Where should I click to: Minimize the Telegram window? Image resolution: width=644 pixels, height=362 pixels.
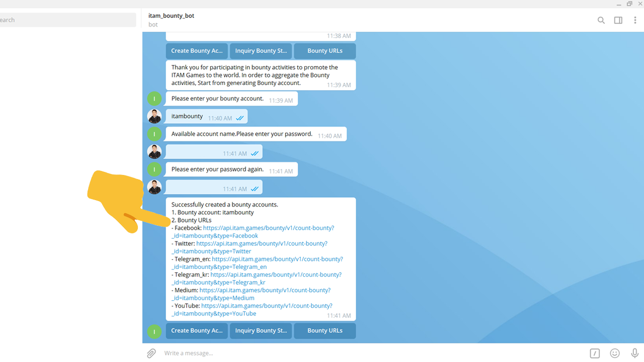tap(618, 4)
